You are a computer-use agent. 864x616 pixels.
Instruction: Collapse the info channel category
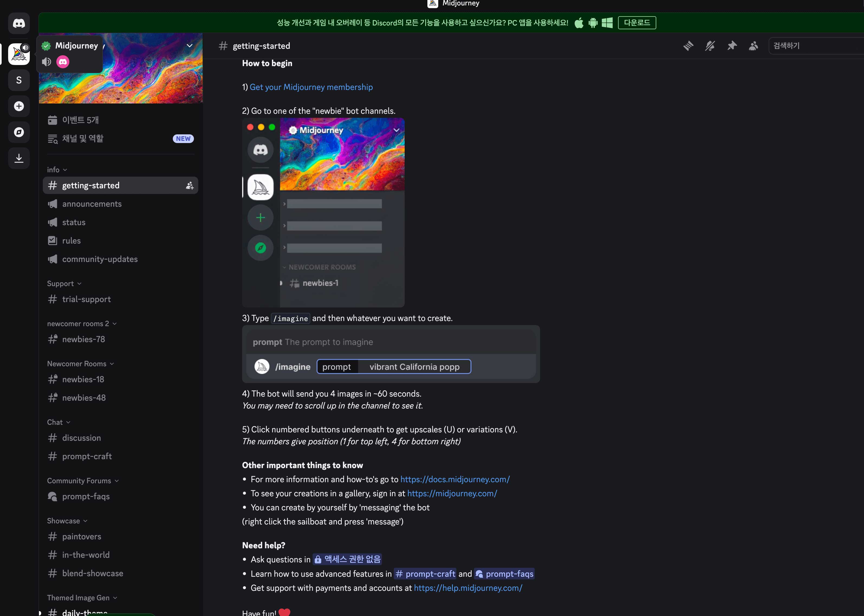pos(57,170)
